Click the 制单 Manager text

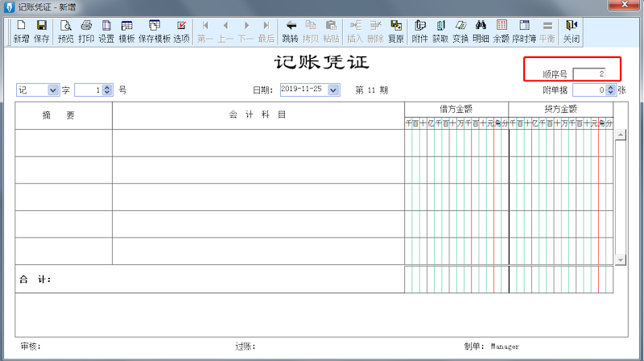pos(492,346)
